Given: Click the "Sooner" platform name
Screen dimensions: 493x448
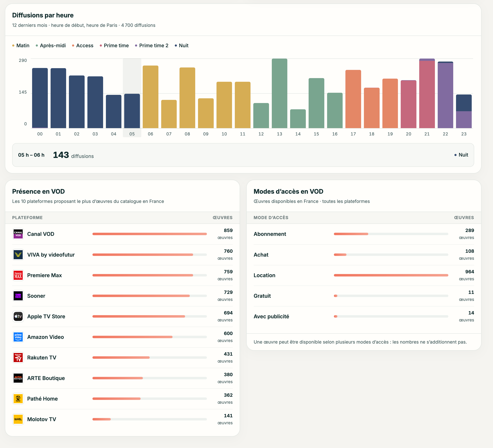Looking at the screenshot, I should (x=36, y=296).
